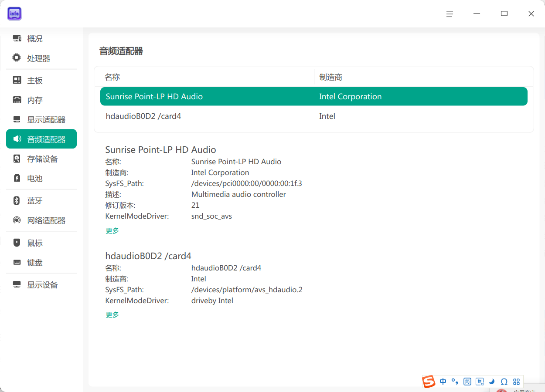Select the 键盘 keyboard icon

(x=17, y=263)
